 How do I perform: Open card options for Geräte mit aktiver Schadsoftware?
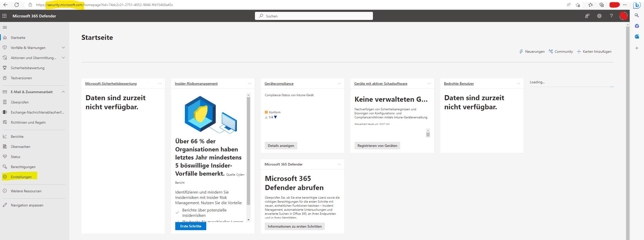429,84
